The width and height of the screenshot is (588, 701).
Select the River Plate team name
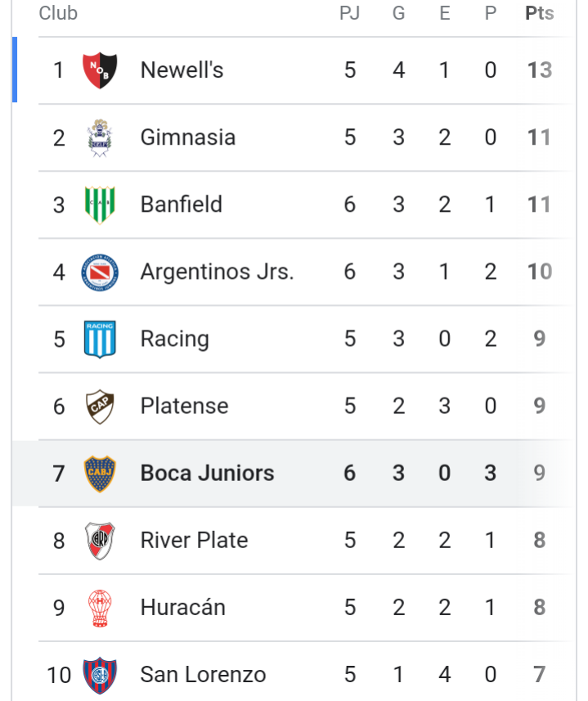195,540
